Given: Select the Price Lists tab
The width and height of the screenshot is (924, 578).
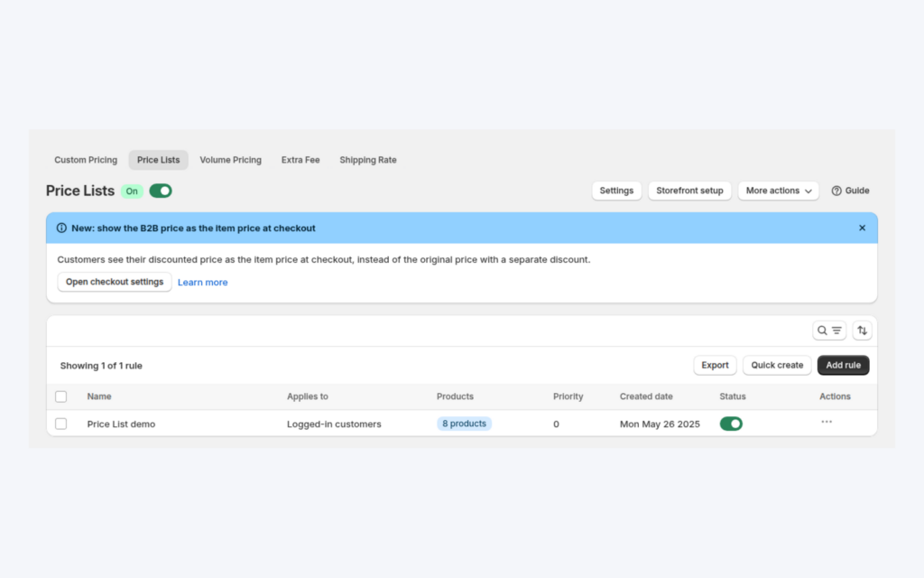Looking at the screenshot, I should click(159, 160).
